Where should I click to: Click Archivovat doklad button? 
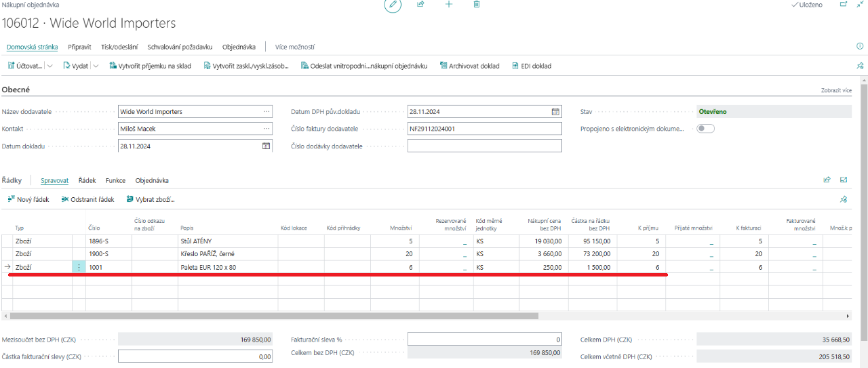click(x=469, y=66)
